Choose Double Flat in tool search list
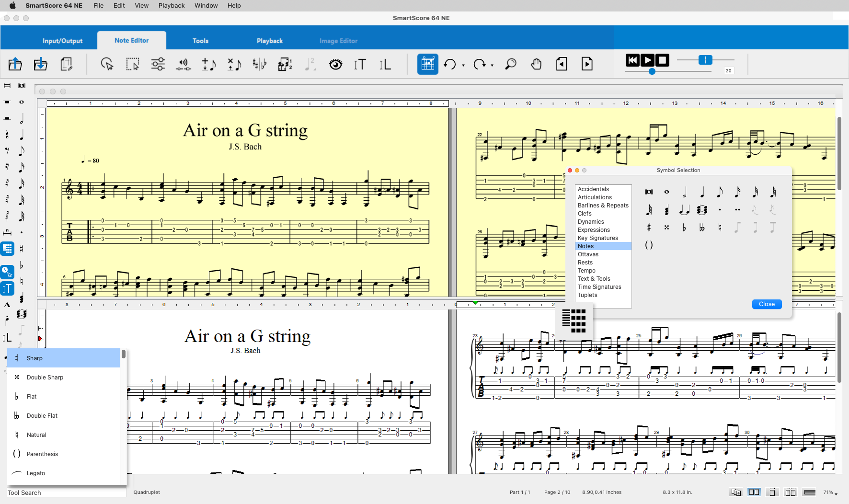Screen dimensions: 849x504 pyautogui.click(x=63, y=415)
